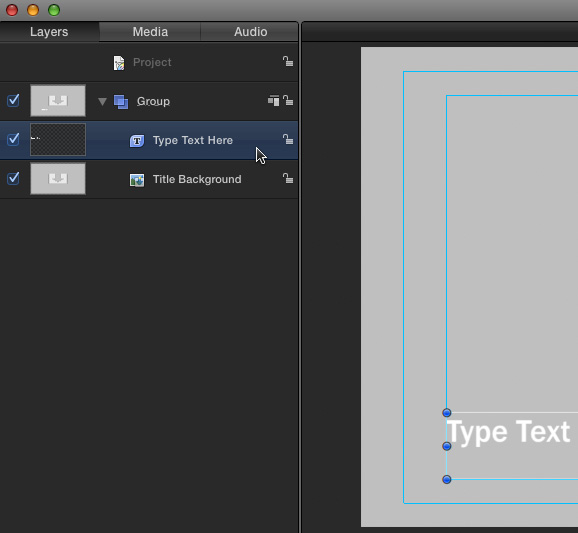Click the Project document icon
Screen dimensions: 578x533
119,63
